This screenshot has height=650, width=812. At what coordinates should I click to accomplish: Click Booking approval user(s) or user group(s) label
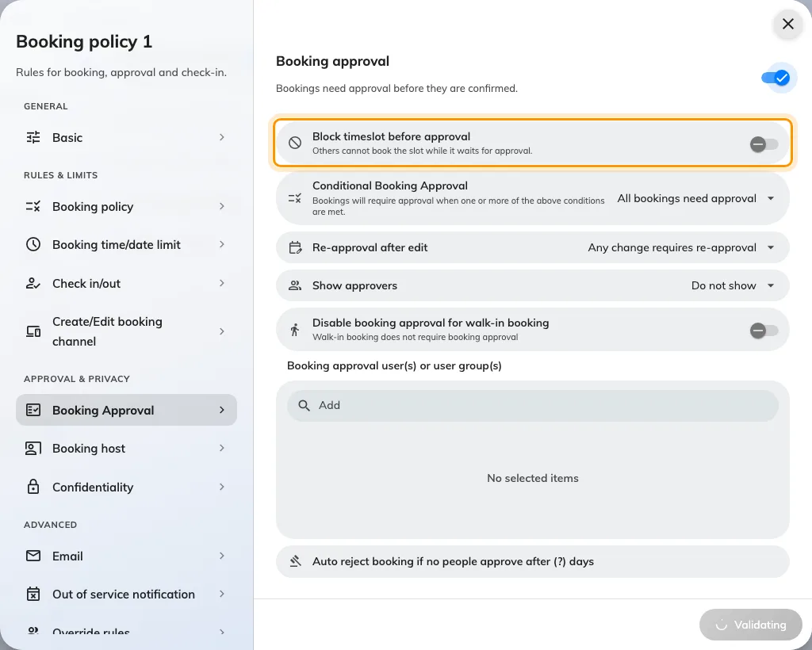(x=394, y=366)
